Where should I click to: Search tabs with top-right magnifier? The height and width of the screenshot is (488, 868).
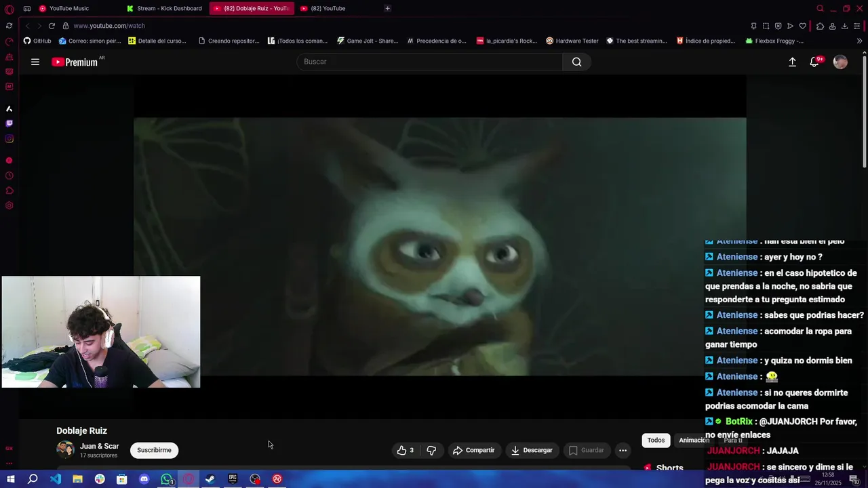(x=820, y=8)
